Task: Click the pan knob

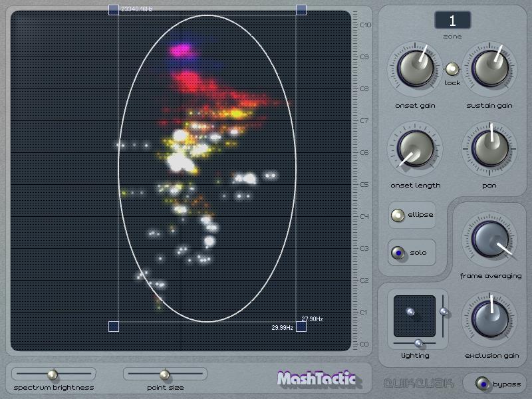Action: click(x=489, y=148)
